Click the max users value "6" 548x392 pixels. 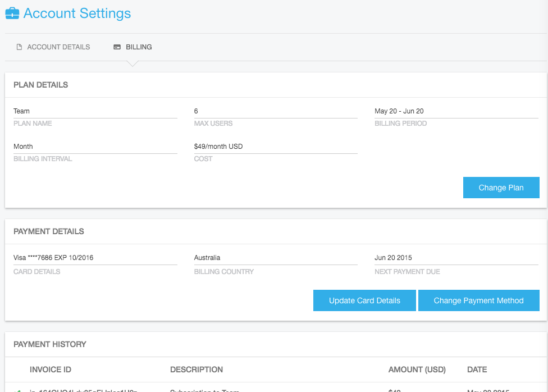pyautogui.click(x=196, y=111)
